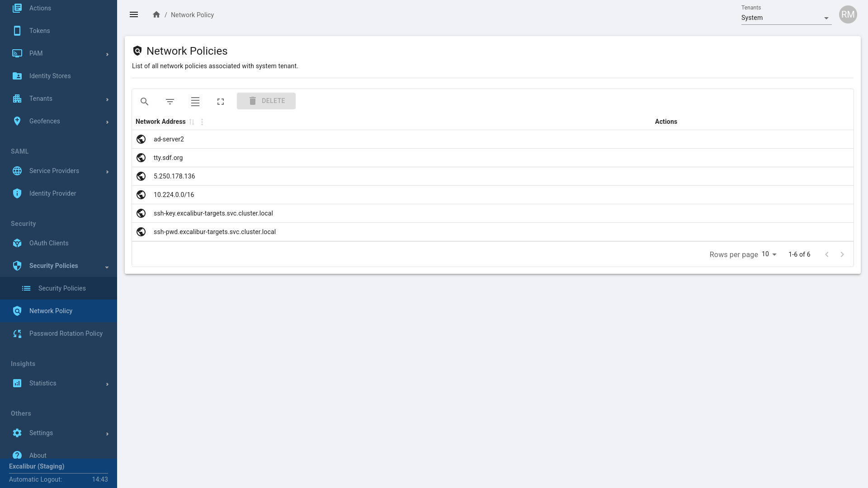
Task: Sort by Network Address arrows
Action: click(192, 122)
